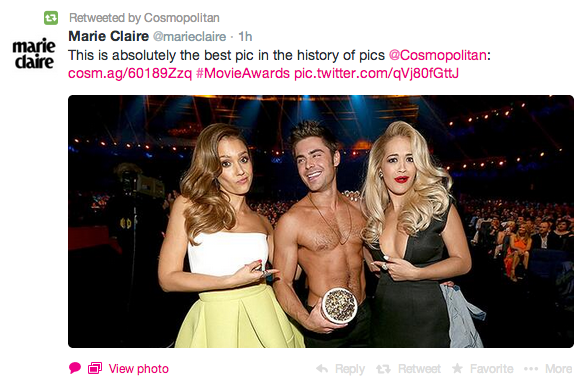Open the Marie Claire profile avatar

tap(34, 54)
